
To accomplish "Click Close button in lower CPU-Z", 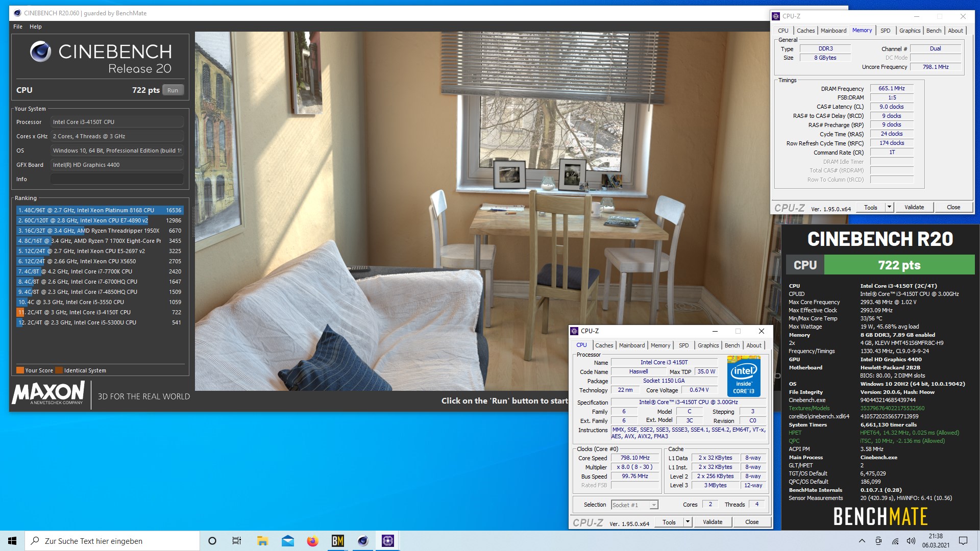I will [752, 522].
